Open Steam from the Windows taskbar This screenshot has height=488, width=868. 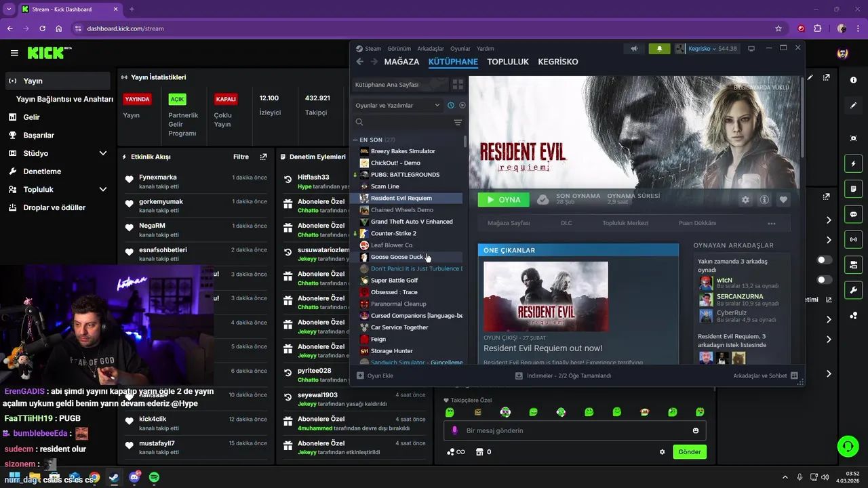coord(114,478)
